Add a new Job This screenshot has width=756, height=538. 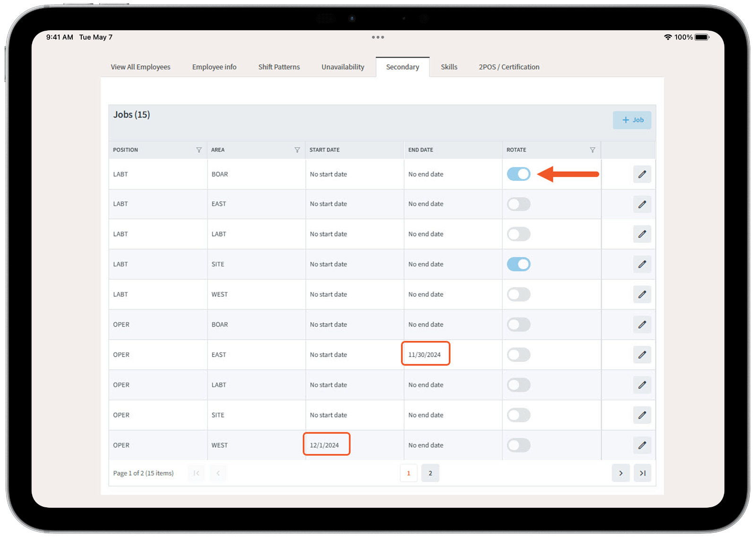tap(632, 120)
